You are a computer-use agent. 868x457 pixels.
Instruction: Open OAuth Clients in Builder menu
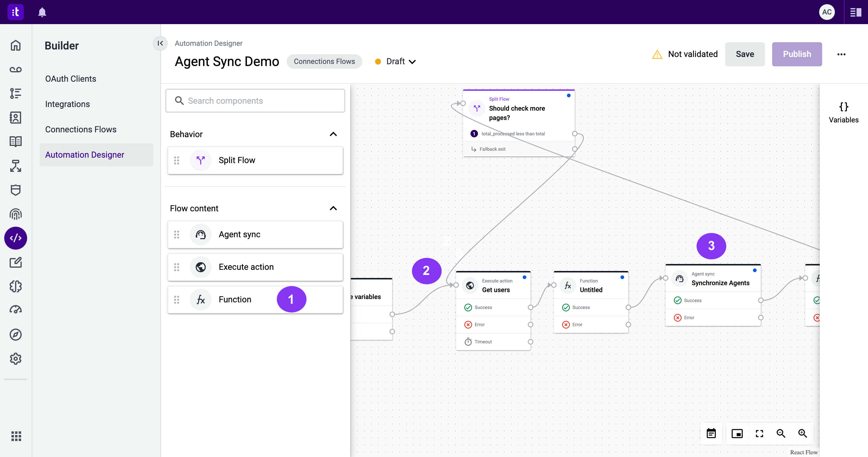[71, 78]
